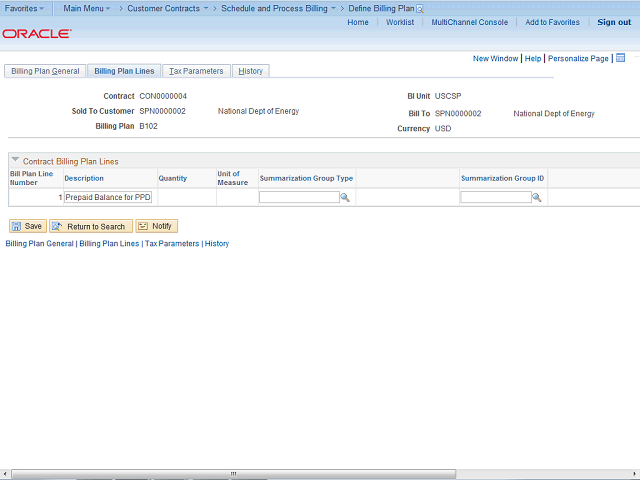Screen dimensions: 640x480
Task: Expand Customer Contracts breadcrumb menu
Action: (x=168, y=8)
